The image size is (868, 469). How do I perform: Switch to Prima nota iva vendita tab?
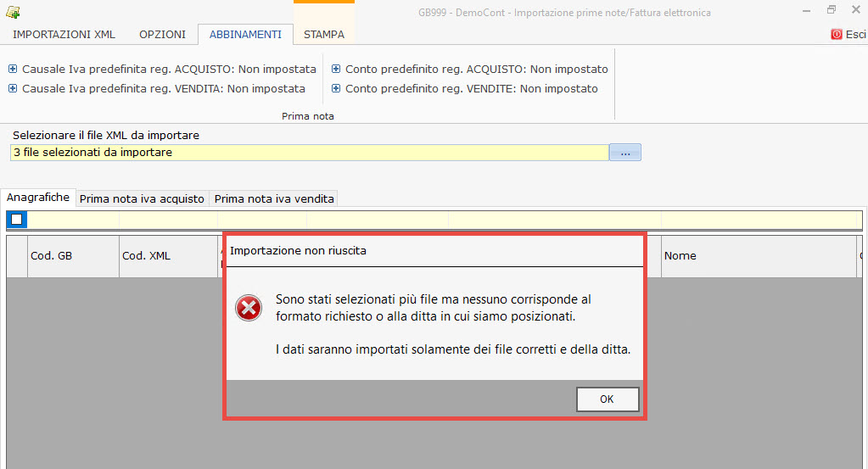click(274, 199)
